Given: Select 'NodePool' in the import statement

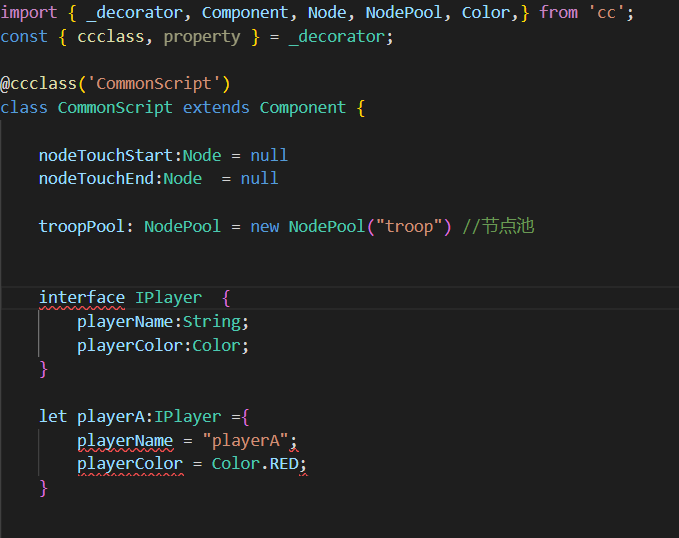Looking at the screenshot, I should point(404,13).
